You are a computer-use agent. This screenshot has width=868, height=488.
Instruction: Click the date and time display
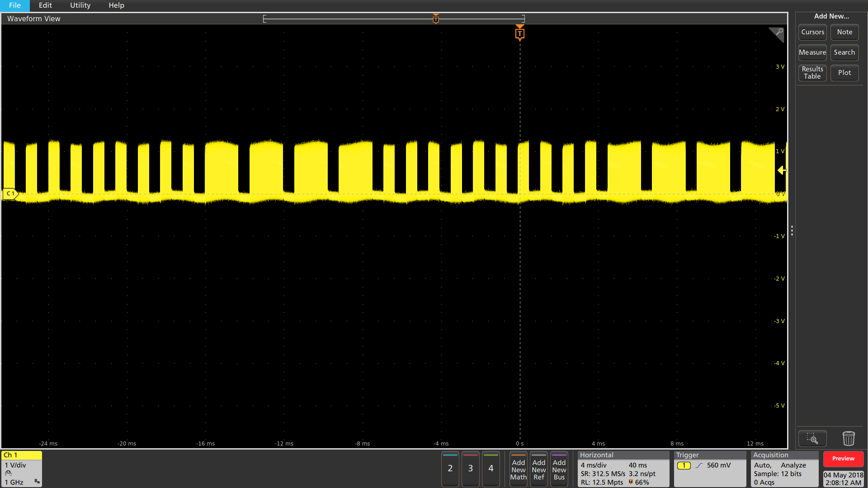click(844, 479)
